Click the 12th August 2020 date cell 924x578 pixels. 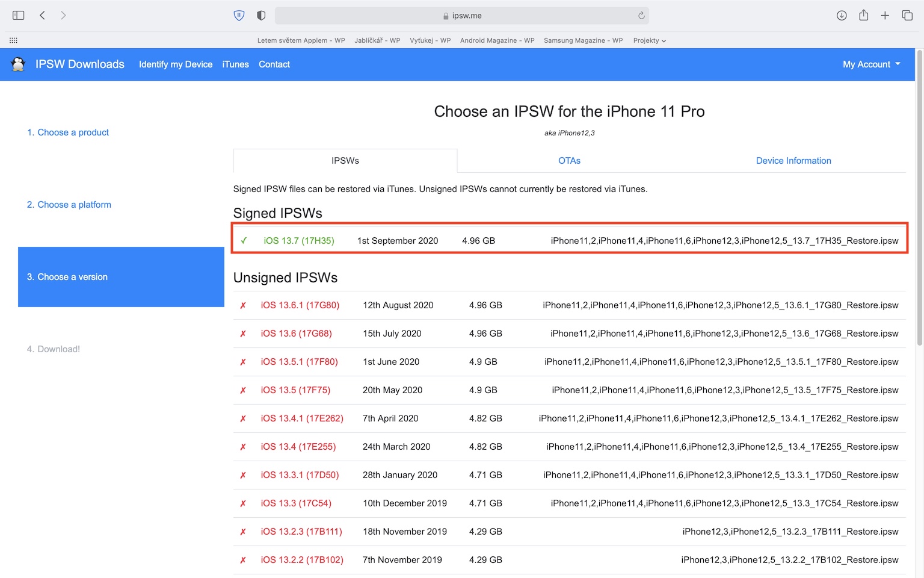click(398, 305)
